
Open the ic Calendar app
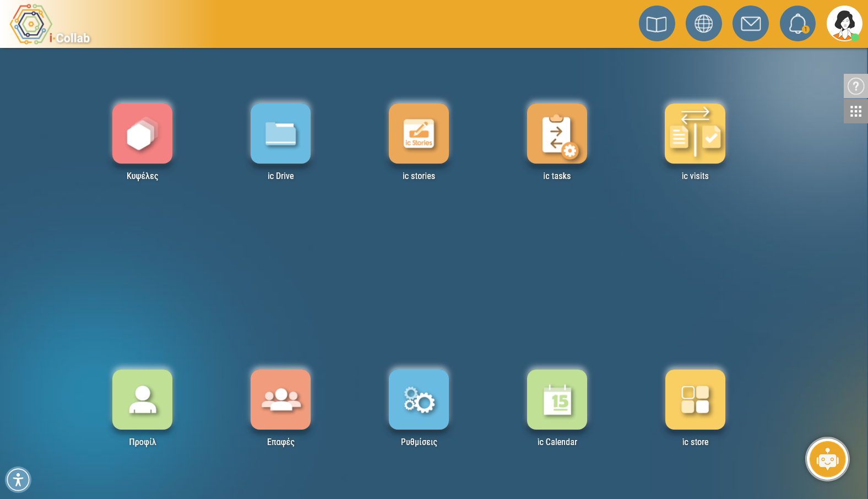557,399
